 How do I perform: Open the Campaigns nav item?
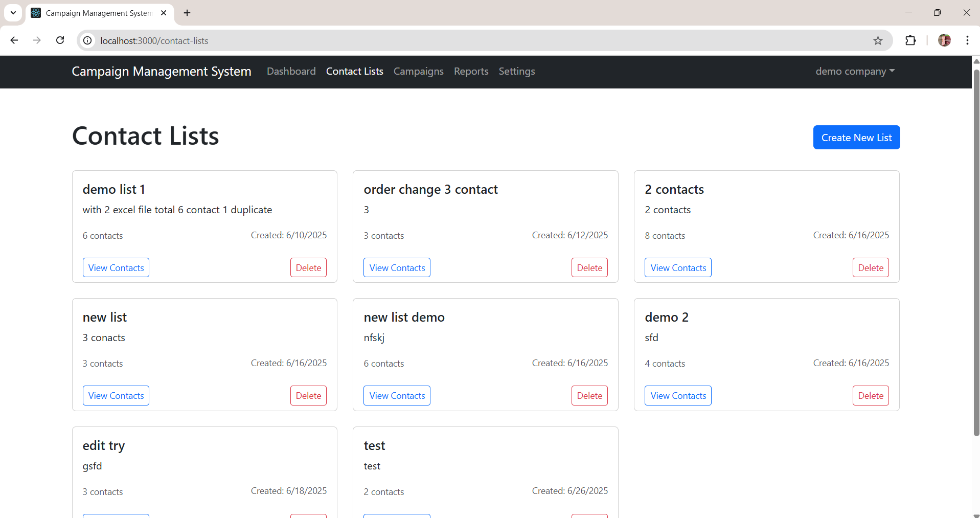point(418,71)
